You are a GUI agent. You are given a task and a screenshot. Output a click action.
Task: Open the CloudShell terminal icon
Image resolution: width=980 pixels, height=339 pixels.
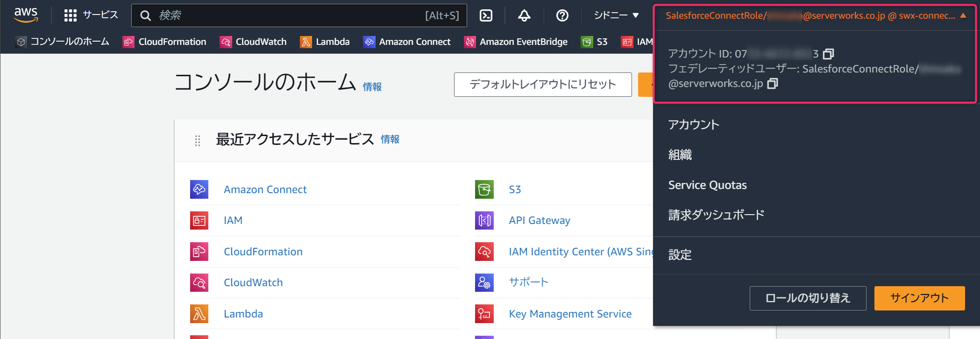tap(486, 15)
